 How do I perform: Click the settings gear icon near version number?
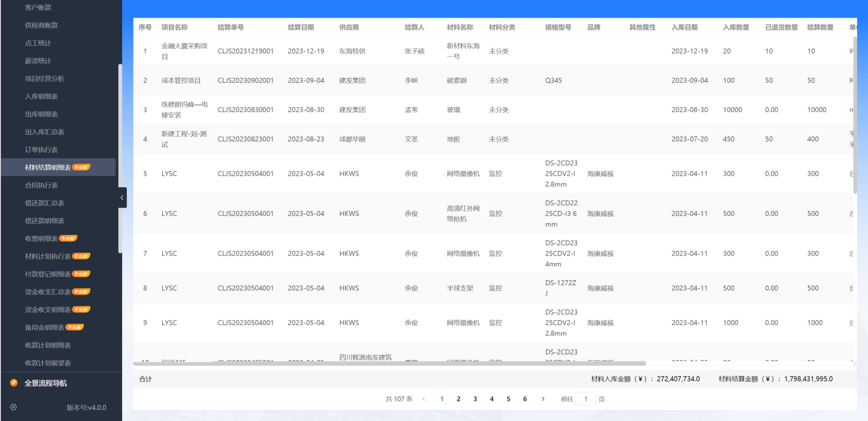(x=14, y=407)
